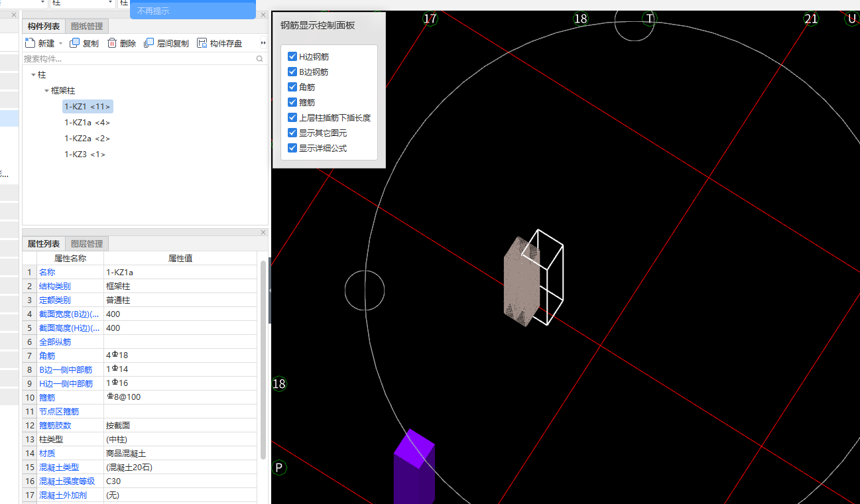Click the 属性值 column header

coord(180,259)
